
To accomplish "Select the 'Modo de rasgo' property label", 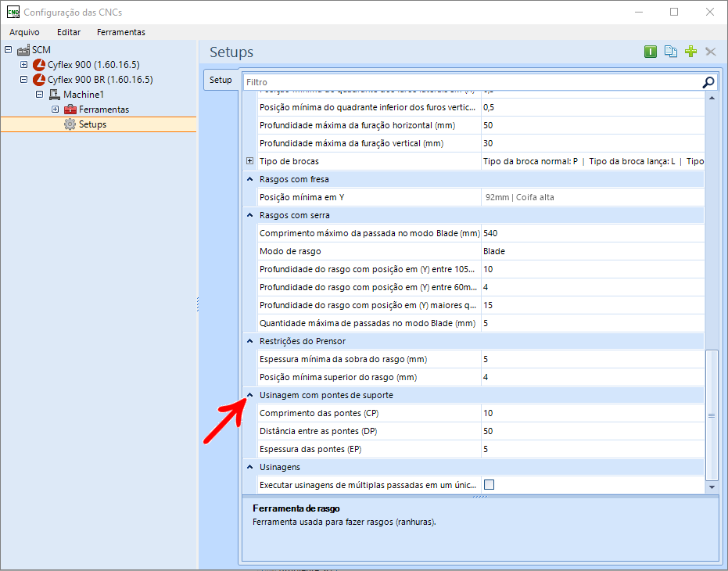I will pos(290,251).
